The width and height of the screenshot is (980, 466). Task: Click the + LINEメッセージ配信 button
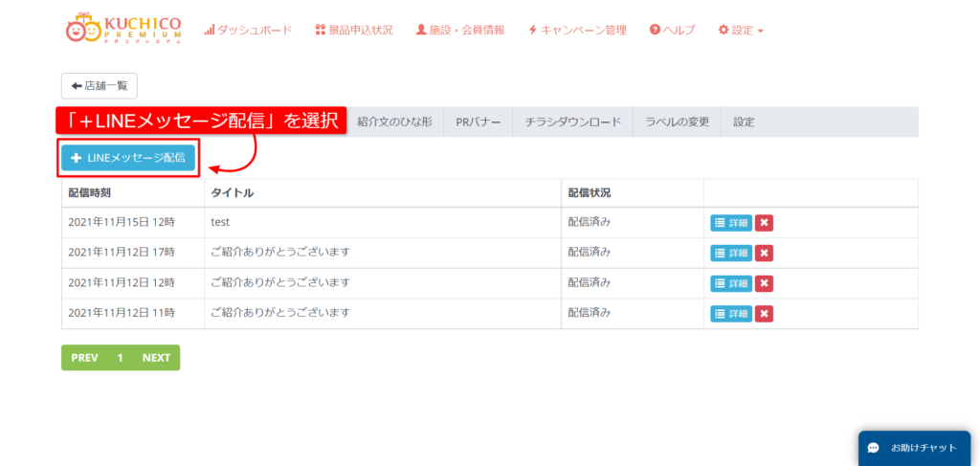(128, 158)
